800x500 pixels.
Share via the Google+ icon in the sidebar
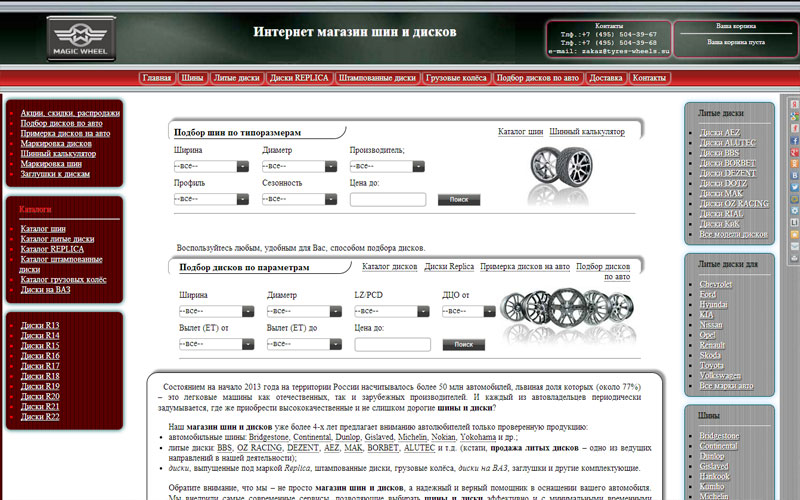coord(794,152)
